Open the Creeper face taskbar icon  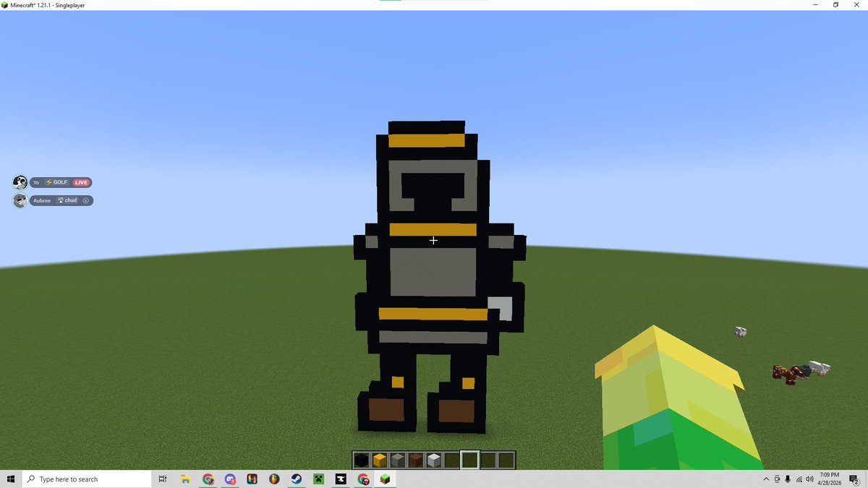pos(318,479)
